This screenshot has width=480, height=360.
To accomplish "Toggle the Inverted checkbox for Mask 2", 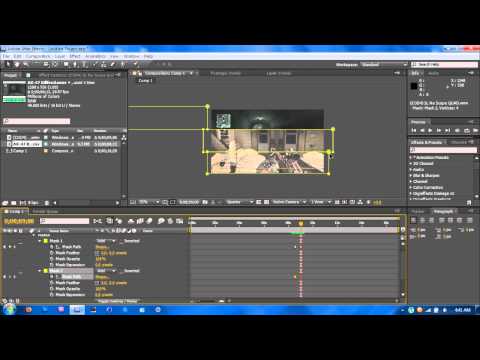I will pos(121,271).
